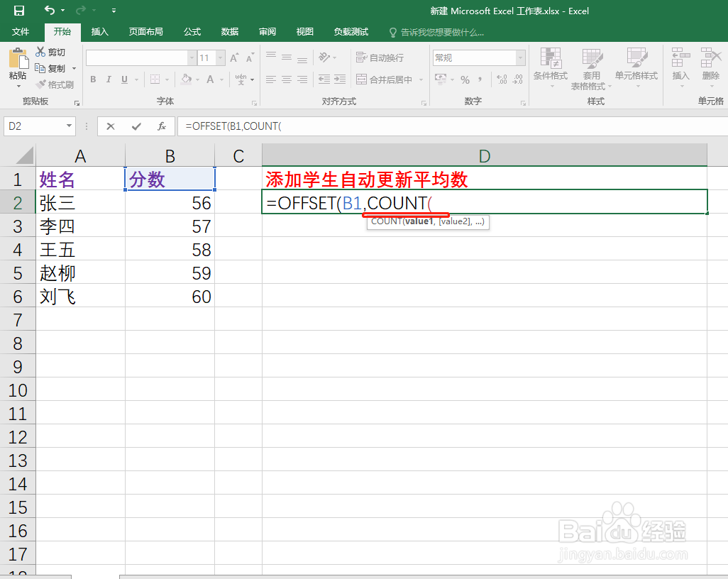Click the 剪切 (Cut) scissors icon
Image resolution: width=728 pixels, height=579 pixels.
pos(42,51)
